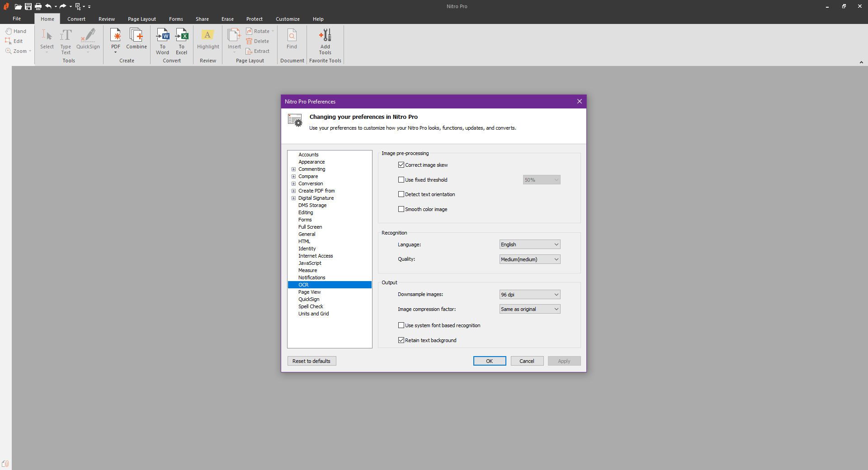Toggle Retain text background checkbox
Viewport: 868px width, 470px height.
(401, 340)
